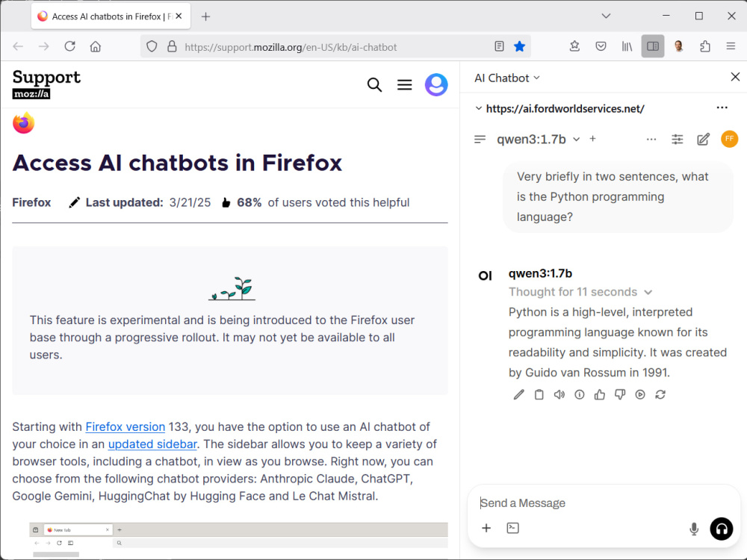Copy the response to clipboard
747x560 pixels.
539,394
